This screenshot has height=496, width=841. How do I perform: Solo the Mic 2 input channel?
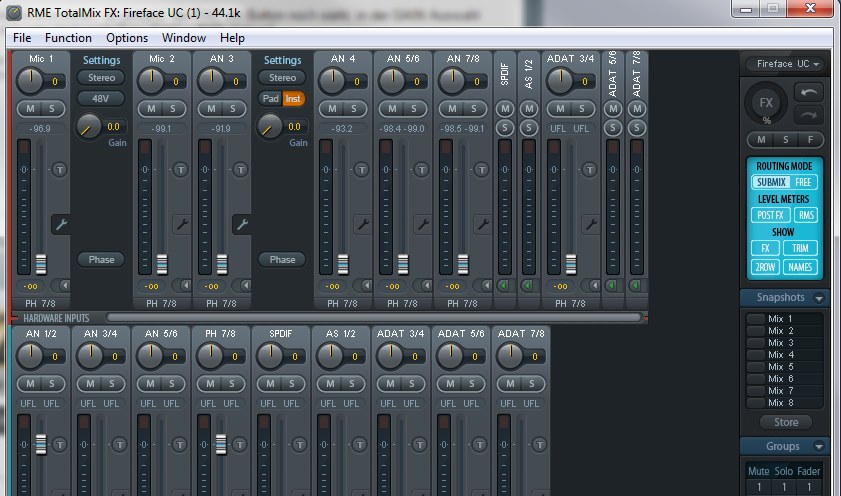173,109
